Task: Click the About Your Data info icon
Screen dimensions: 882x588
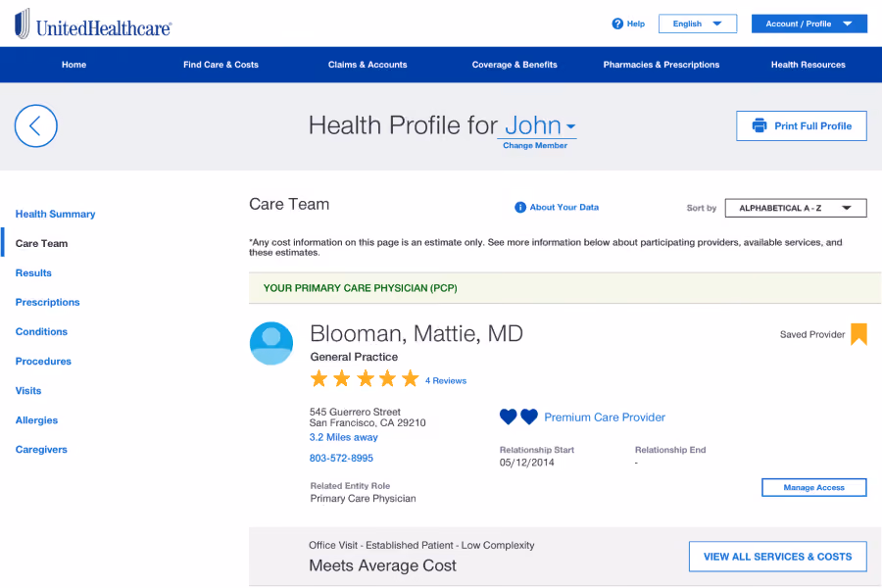Action: 520,207
